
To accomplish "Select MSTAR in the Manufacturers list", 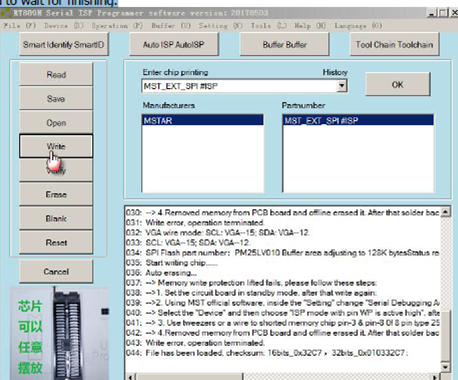I will (x=203, y=120).
